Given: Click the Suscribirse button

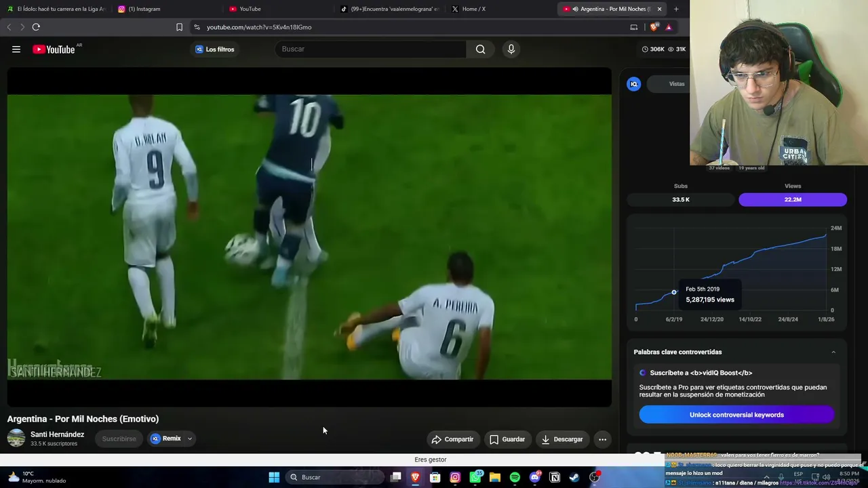Looking at the screenshot, I should (119, 439).
